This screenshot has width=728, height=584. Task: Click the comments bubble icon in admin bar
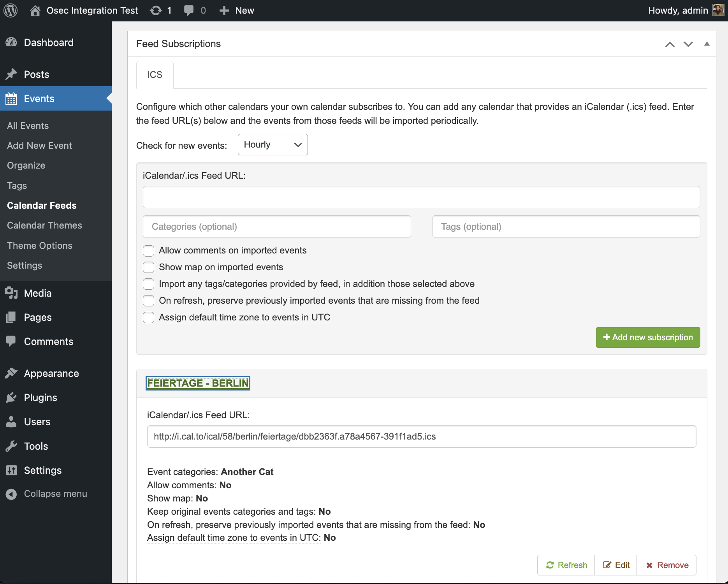point(189,11)
